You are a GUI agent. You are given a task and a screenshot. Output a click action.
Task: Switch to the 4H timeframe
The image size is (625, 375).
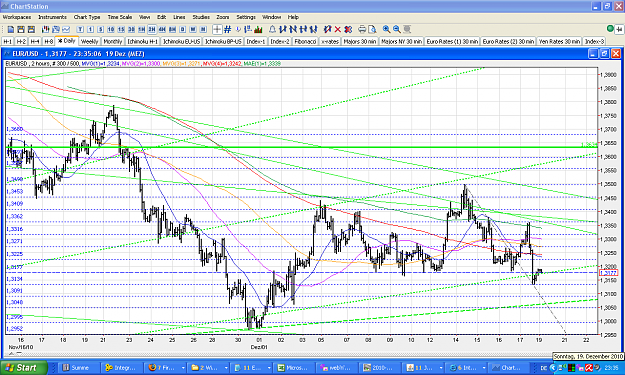(x=162, y=29)
